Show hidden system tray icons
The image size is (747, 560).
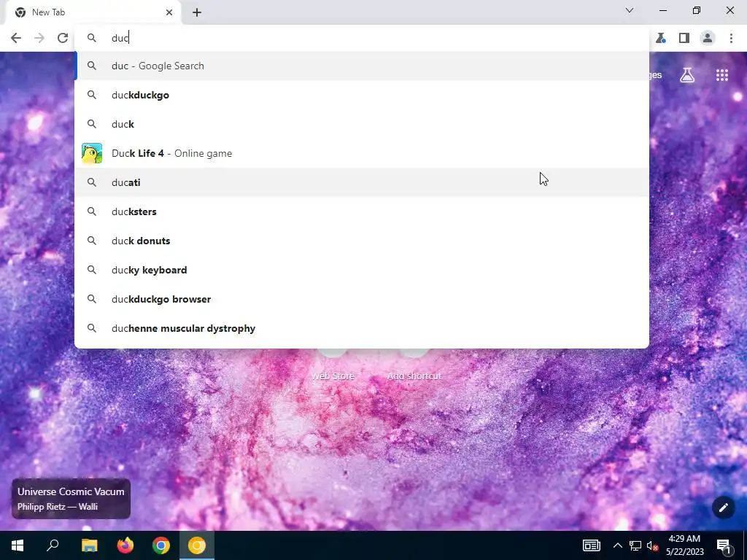click(617, 545)
